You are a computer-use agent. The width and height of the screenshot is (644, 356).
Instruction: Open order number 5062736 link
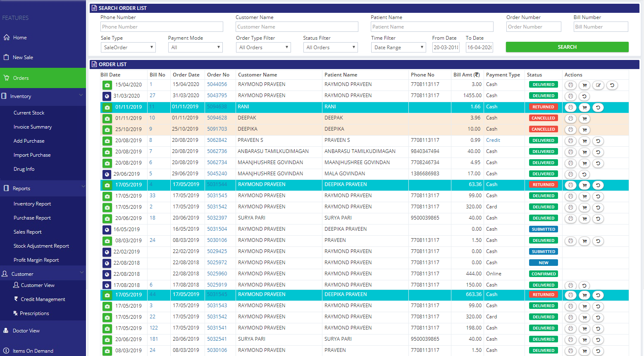[x=217, y=151]
